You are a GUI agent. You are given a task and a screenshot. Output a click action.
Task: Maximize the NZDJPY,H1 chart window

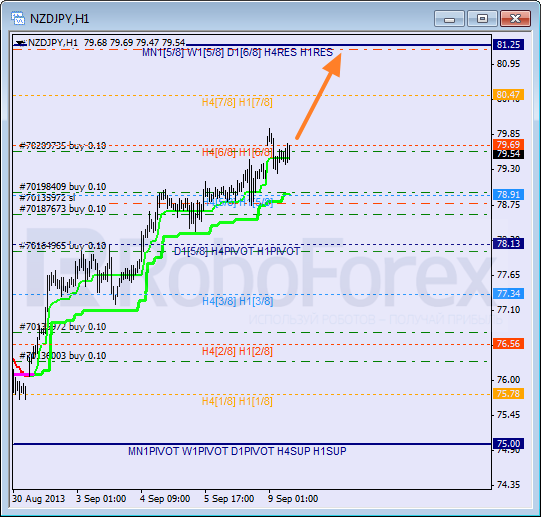[x=482, y=19]
